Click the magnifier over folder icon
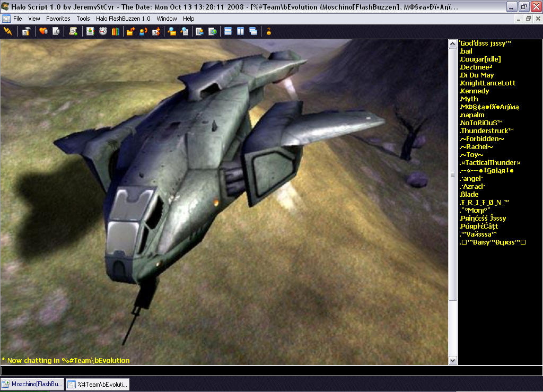The image size is (543, 392). click(x=172, y=31)
